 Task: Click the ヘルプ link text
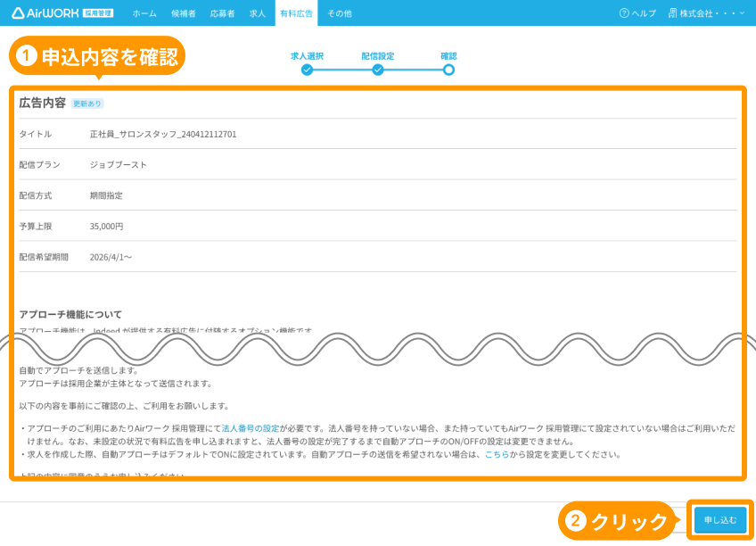pyautogui.click(x=644, y=13)
